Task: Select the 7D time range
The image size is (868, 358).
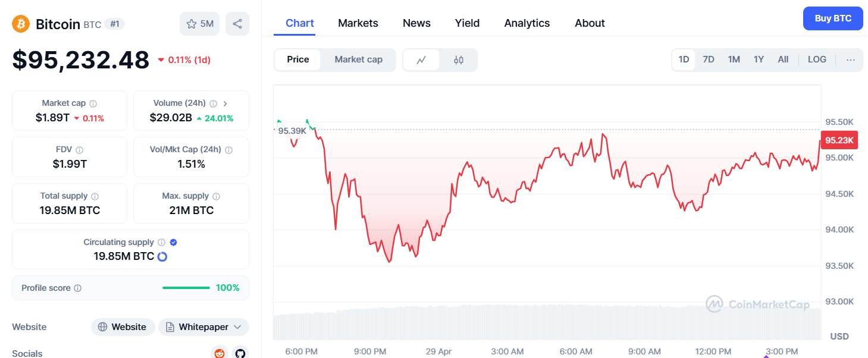Action: (x=708, y=59)
